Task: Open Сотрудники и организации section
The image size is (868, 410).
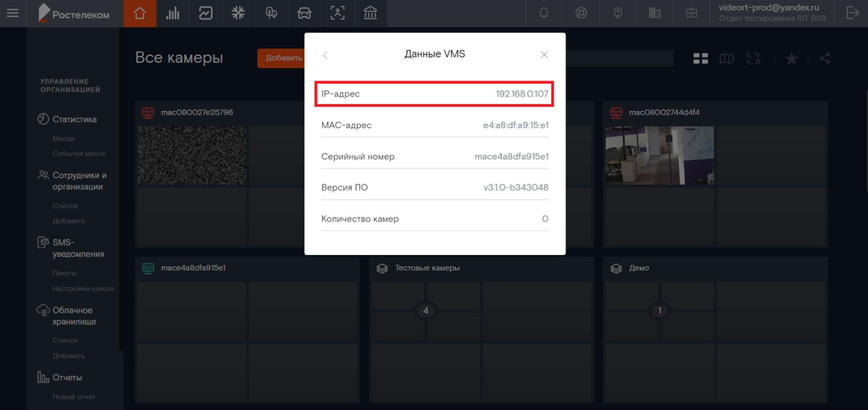Action: 79,181
